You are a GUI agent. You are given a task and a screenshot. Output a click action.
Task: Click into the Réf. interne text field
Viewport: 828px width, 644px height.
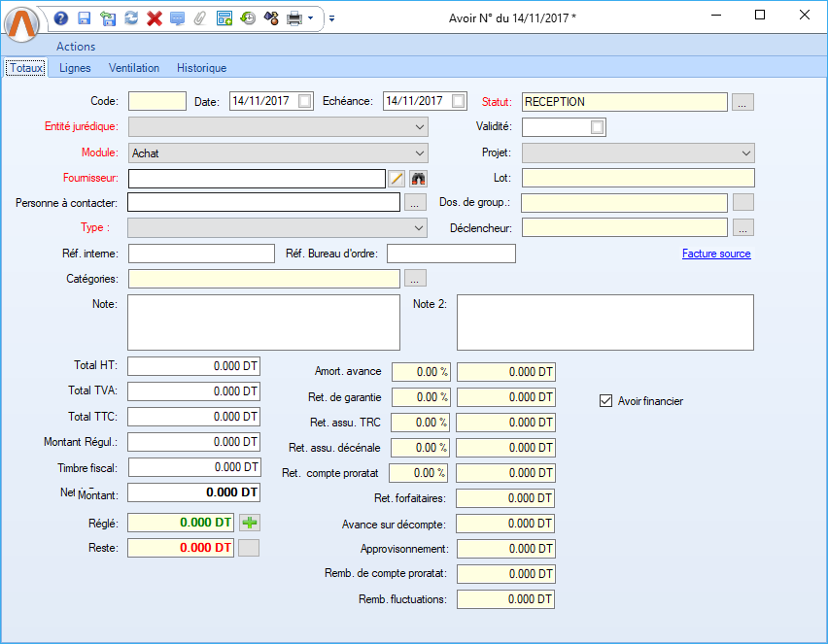coord(201,254)
